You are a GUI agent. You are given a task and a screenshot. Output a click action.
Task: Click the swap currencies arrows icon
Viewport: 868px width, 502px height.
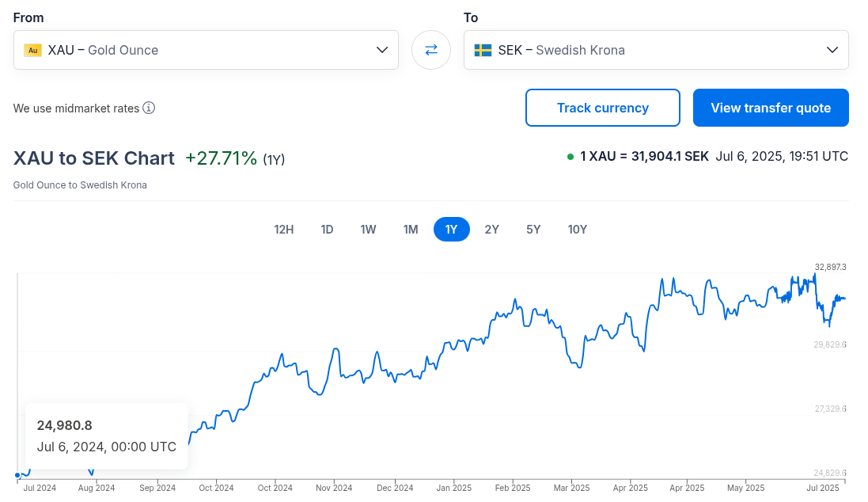(x=431, y=50)
